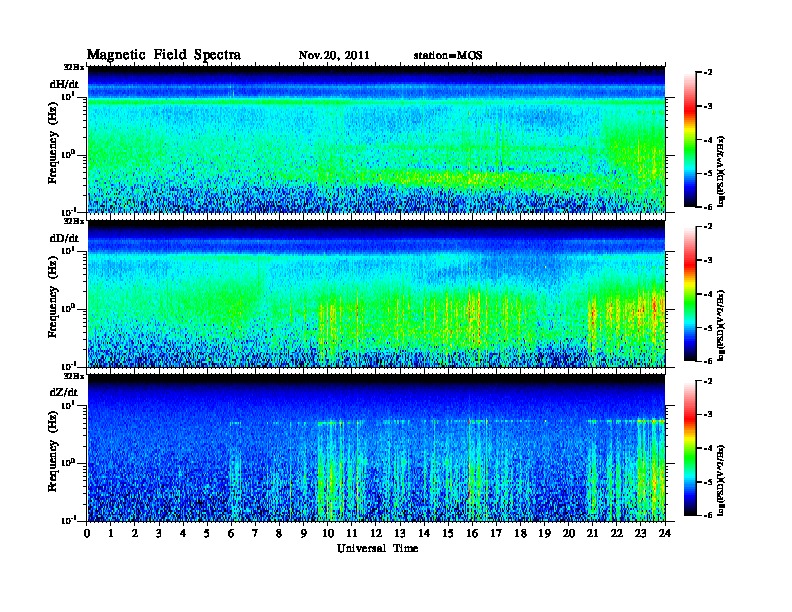Click hour tick label 6 on time axis

(231, 534)
